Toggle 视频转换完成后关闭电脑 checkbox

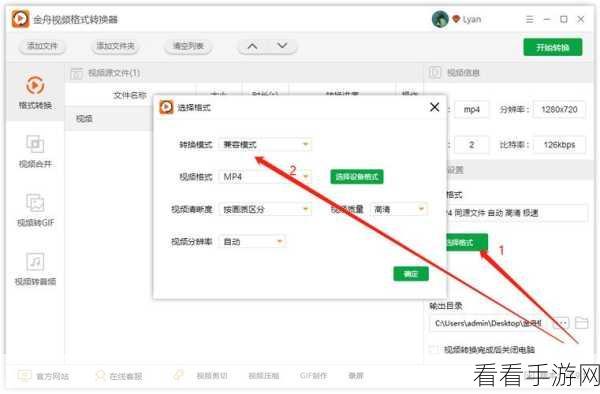434,350
